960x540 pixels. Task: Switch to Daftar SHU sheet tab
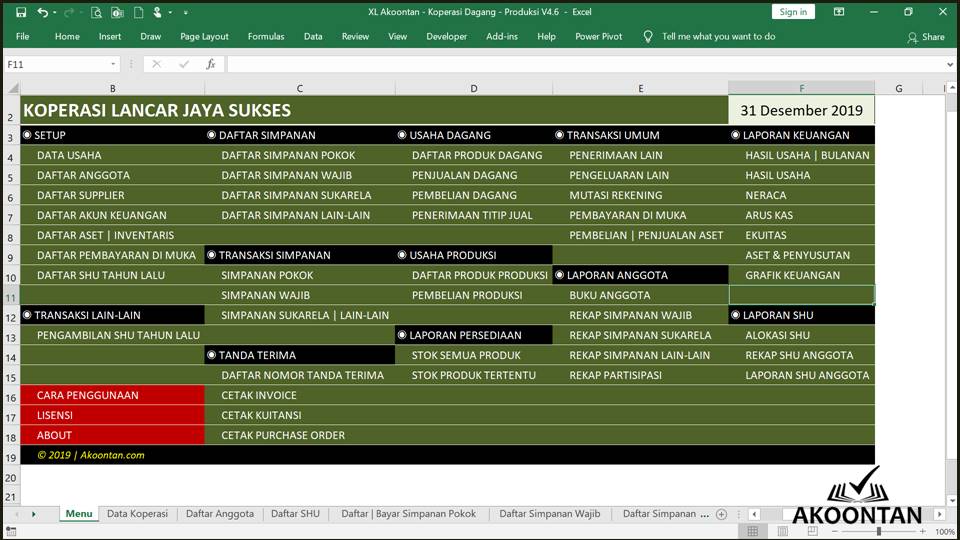coord(295,514)
